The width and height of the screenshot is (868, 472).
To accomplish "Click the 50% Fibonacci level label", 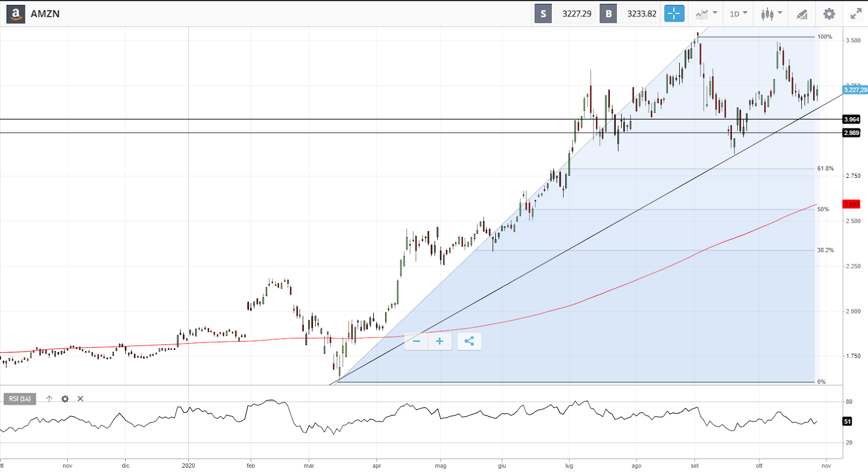I will 823,209.
